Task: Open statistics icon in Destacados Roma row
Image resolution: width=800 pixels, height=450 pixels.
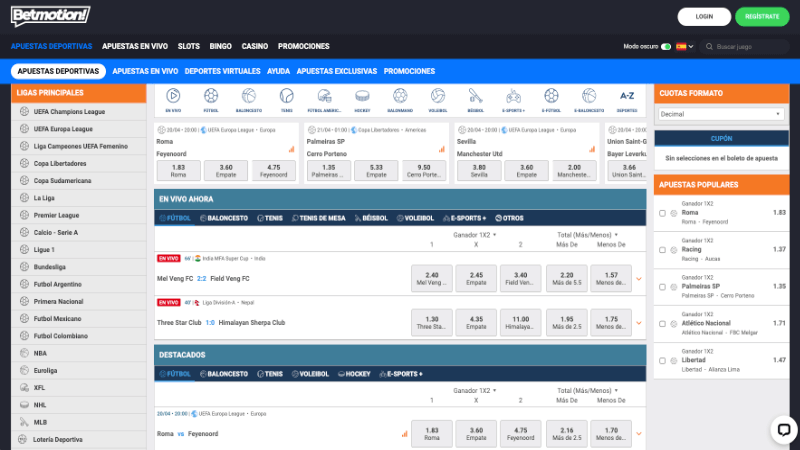Action: [405, 434]
